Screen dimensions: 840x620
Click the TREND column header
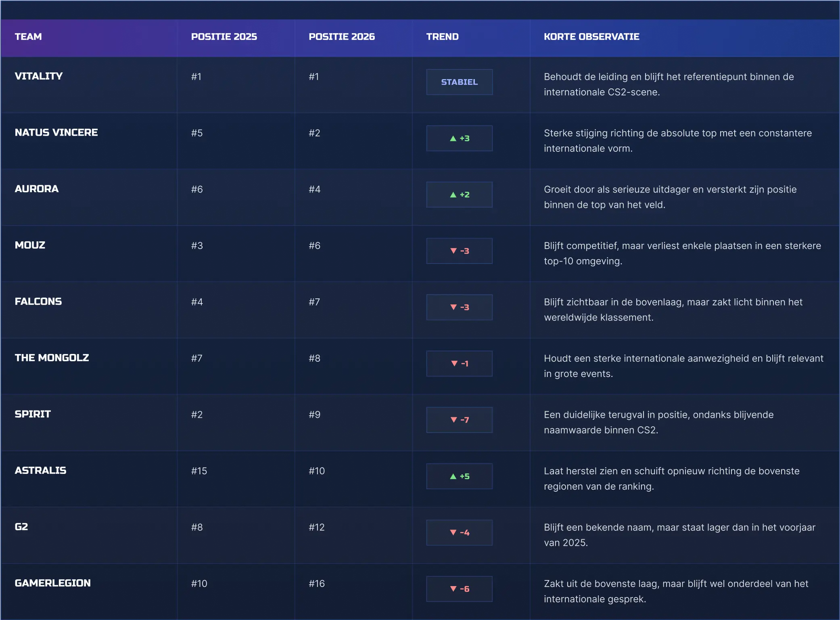coord(442,37)
